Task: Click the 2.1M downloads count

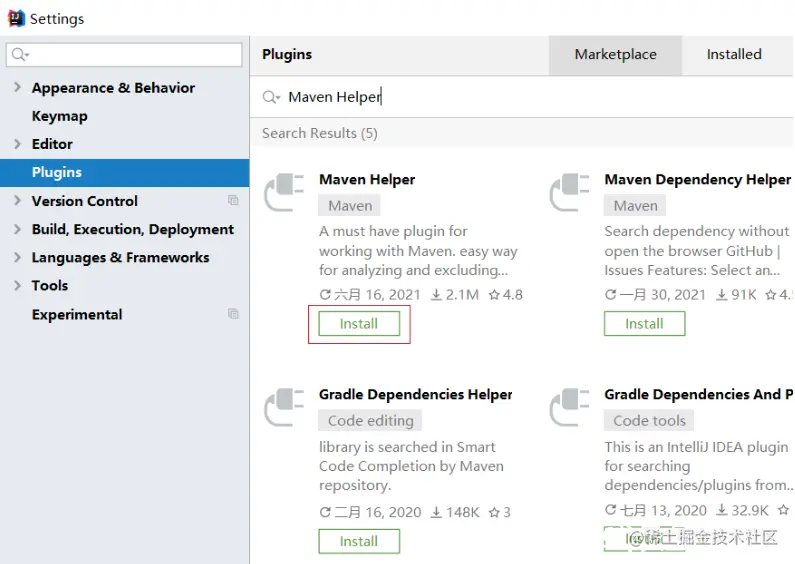Action: tap(462, 295)
